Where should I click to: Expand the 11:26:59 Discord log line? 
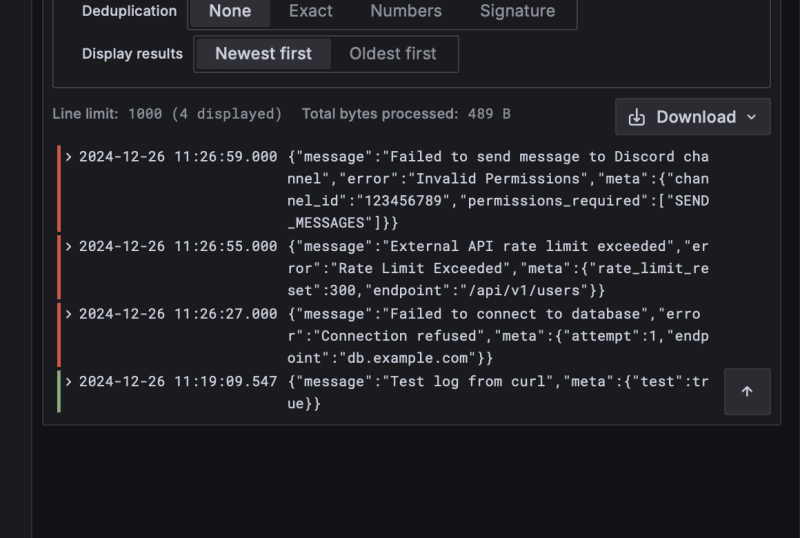tap(68, 157)
